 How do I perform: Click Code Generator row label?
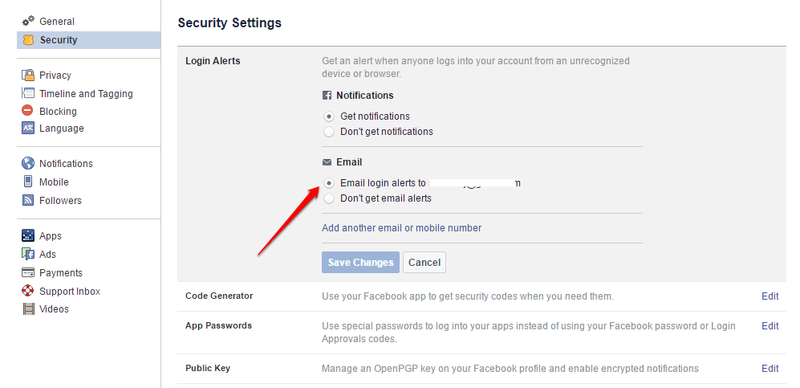pyautogui.click(x=219, y=296)
